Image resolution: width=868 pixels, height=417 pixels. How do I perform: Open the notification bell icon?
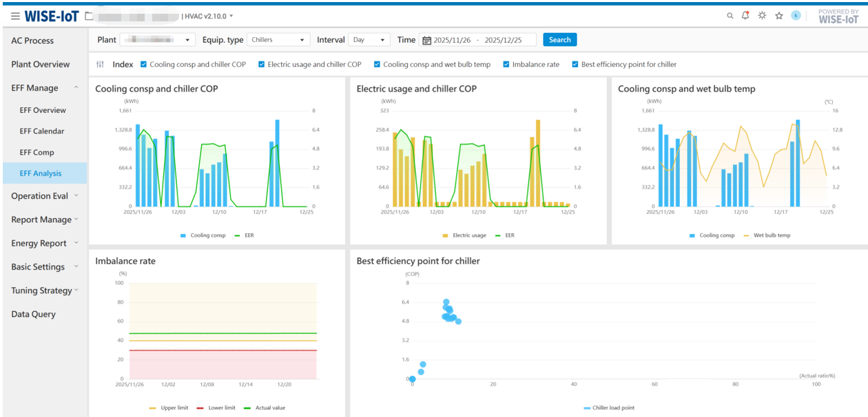click(x=745, y=16)
